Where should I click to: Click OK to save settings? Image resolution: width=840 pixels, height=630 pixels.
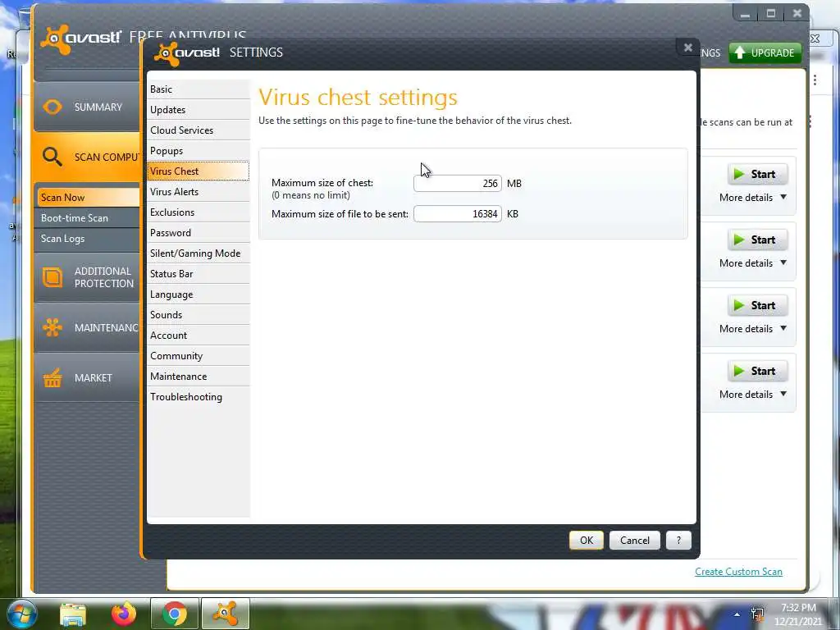(586, 540)
